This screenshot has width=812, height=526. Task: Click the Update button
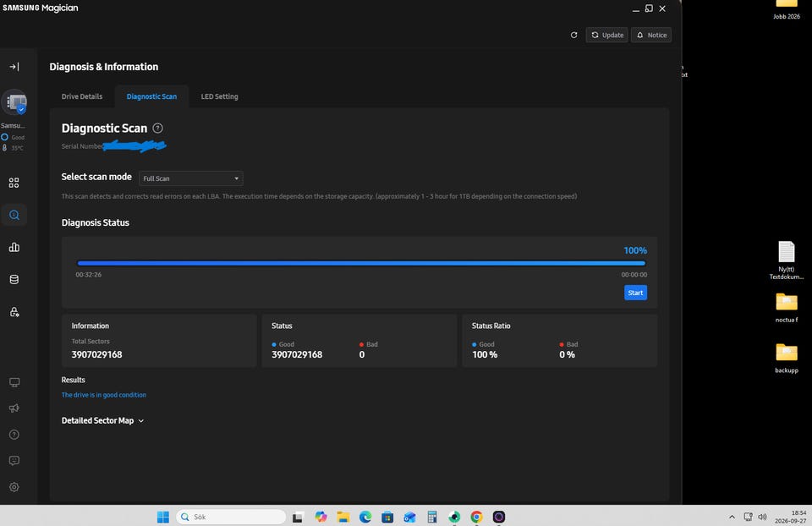[607, 36]
